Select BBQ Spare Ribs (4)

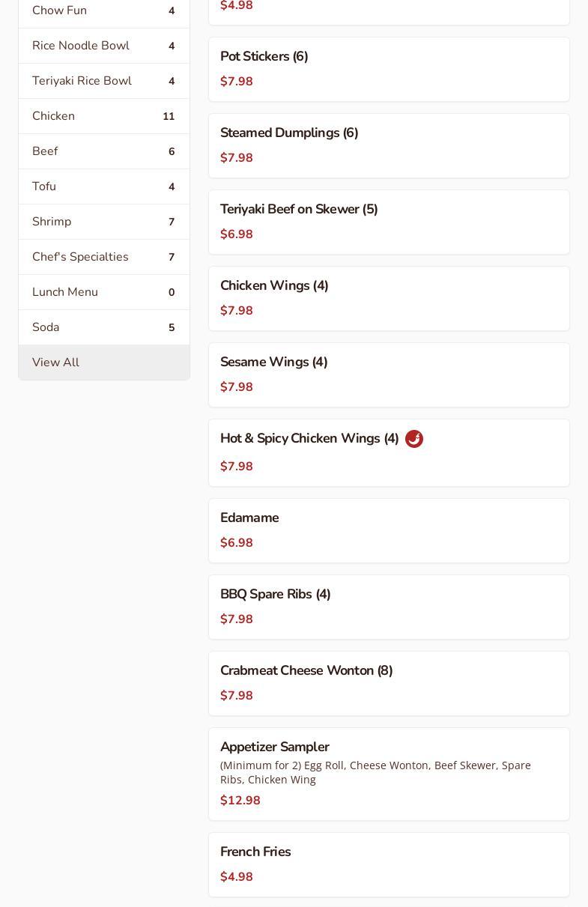(x=389, y=607)
